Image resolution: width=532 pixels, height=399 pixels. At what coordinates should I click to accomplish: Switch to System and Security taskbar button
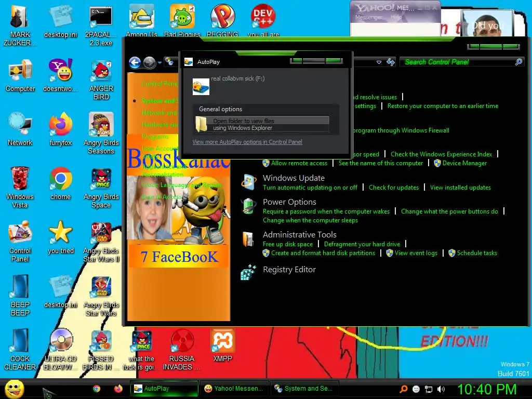point(303,389)
